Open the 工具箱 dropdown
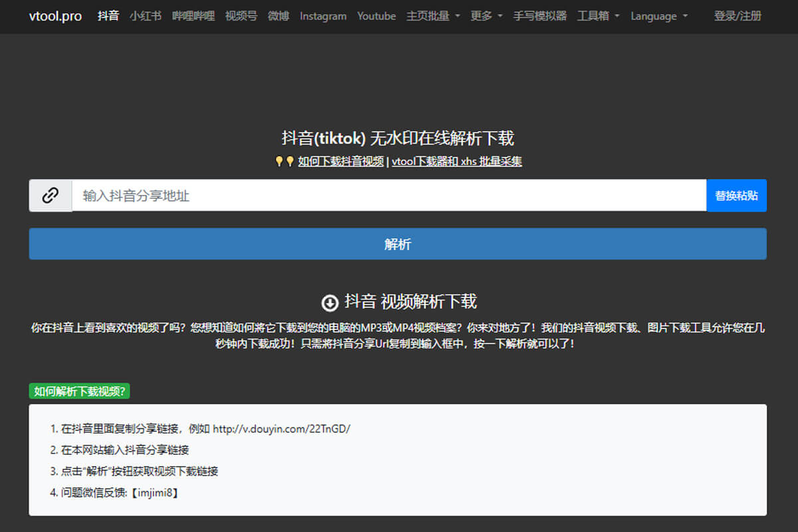The image size is (798, 532). click(598, 16)
